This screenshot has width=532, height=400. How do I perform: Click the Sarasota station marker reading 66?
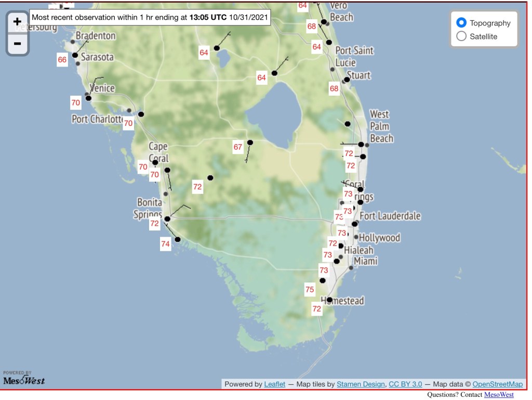75,55
